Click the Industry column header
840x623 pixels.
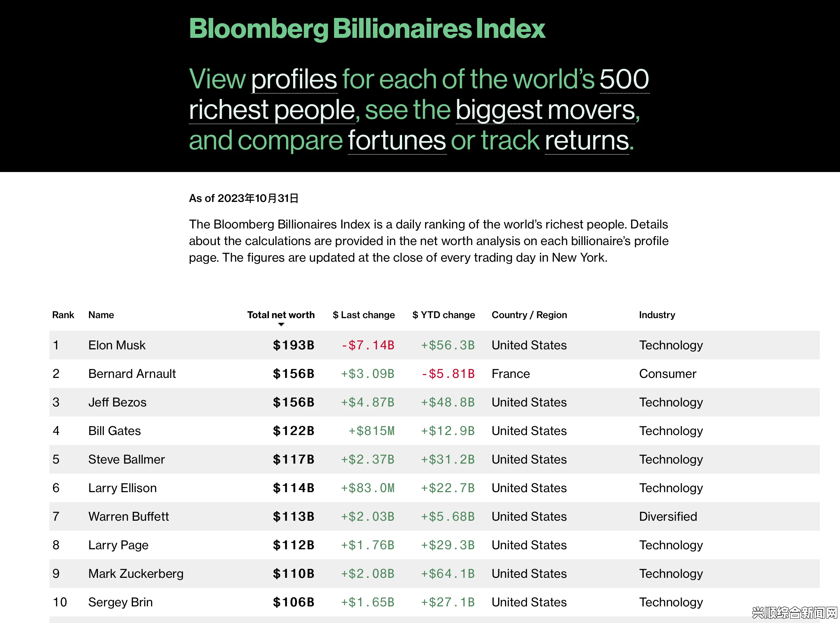coord(657,315)
